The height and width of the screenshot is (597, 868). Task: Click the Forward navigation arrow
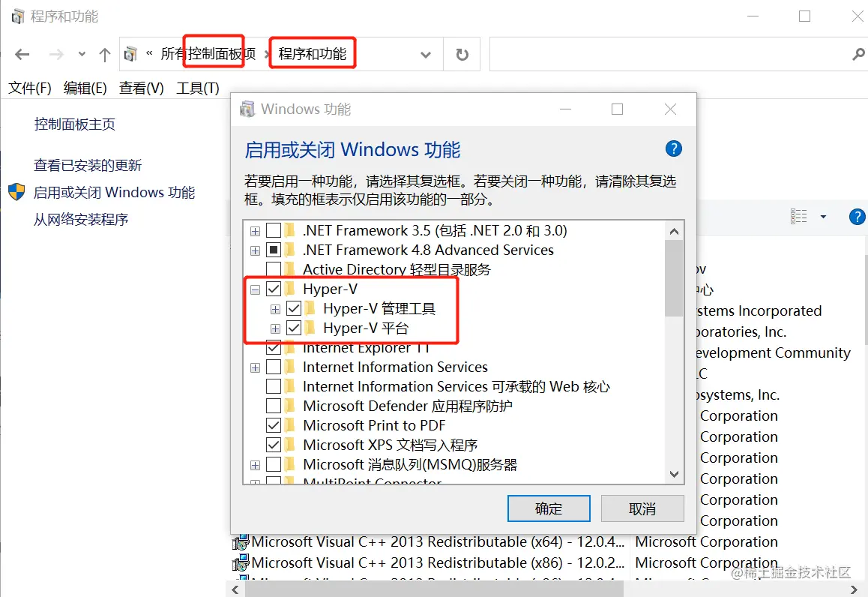[x=56, y=54]
